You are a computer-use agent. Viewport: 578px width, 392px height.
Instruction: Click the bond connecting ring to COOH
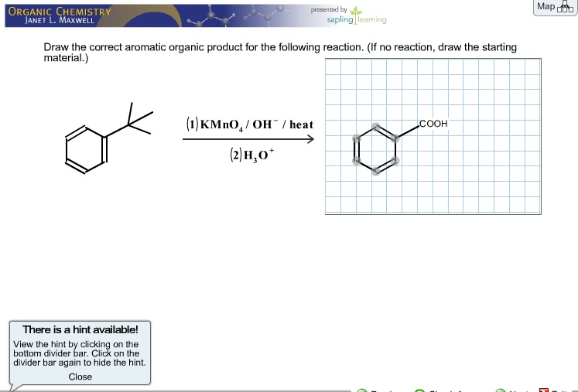tap(407, 132)
